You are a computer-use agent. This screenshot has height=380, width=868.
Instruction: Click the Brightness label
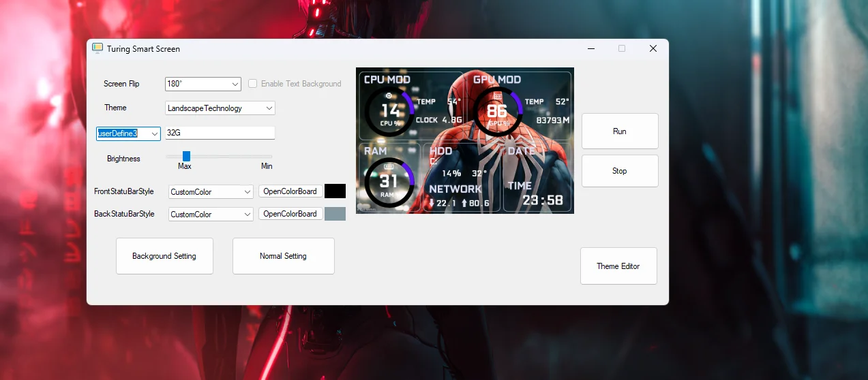pos(123,159)
